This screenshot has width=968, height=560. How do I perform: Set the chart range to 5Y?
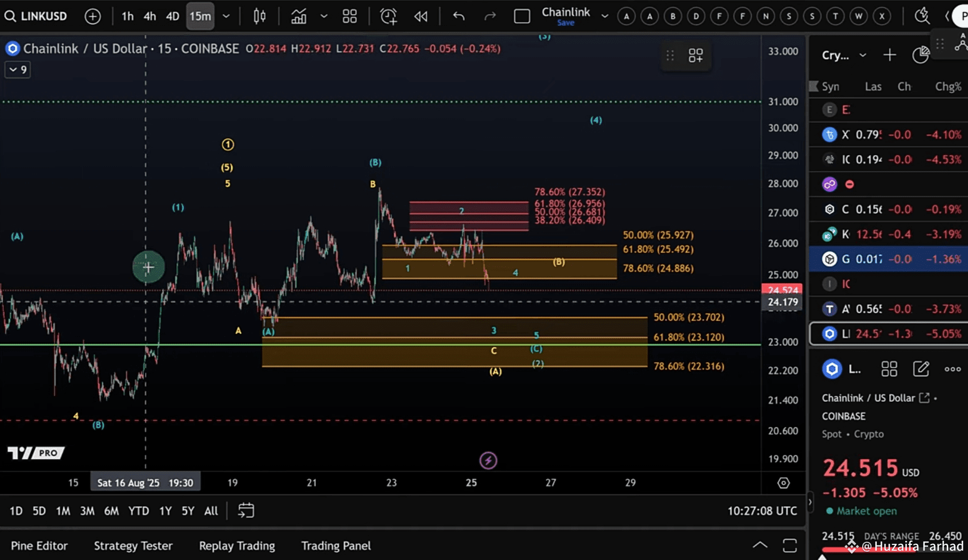188,511
